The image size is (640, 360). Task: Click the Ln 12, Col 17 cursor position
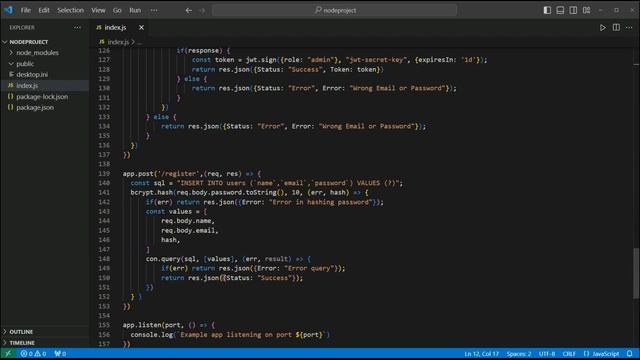481,353
